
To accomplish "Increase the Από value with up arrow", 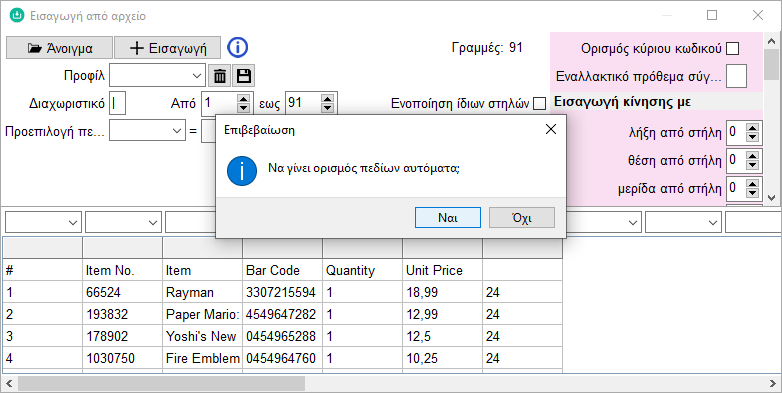I will tap(243, 98).
